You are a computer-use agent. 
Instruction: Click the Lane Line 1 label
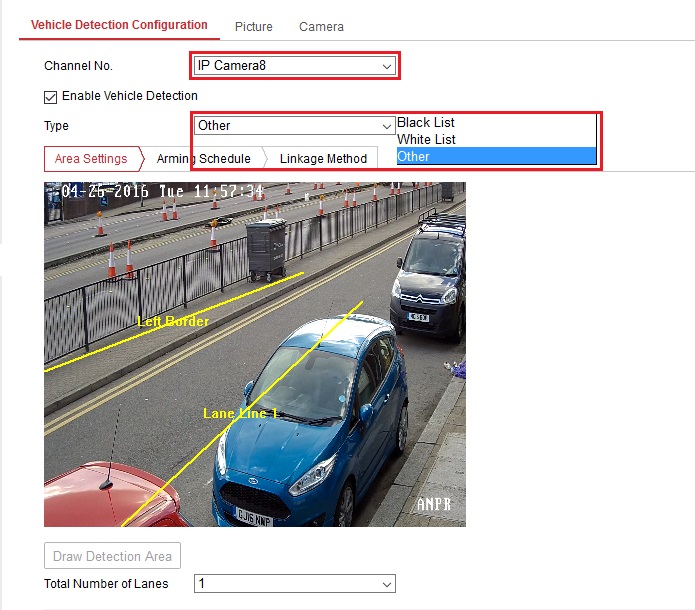pyautogui.click(x=240, y=413)
